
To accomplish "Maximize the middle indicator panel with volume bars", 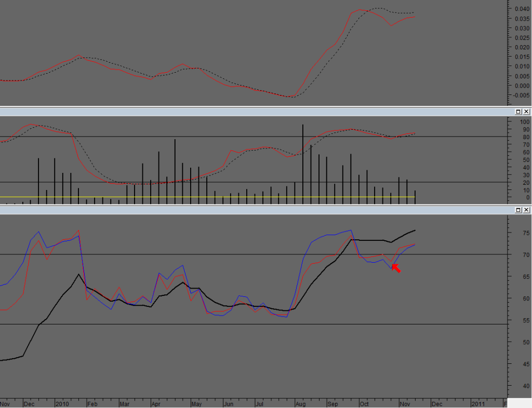I will point(518,112).
